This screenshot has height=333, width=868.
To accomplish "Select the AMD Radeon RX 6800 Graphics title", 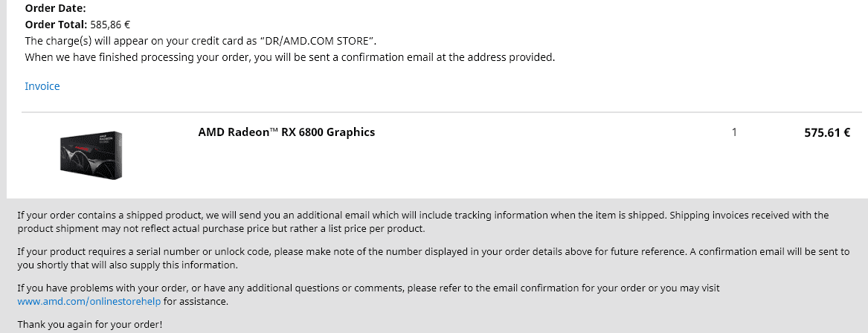I will point(286,132).
